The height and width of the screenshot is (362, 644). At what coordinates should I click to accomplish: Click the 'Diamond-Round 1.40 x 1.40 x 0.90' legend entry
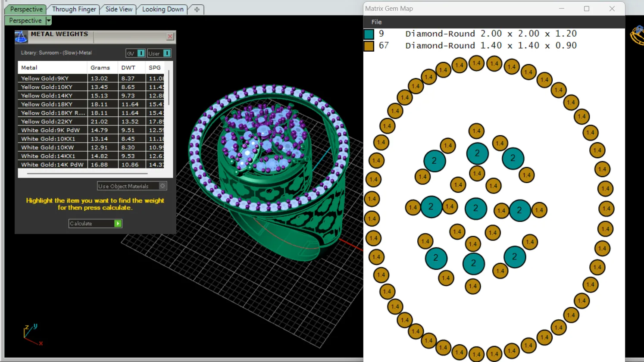[491, 45]
